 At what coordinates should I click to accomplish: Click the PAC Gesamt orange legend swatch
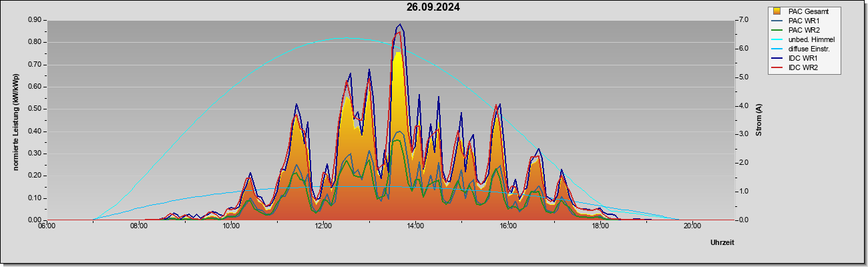pyautogui.click(x=777, y=11)
